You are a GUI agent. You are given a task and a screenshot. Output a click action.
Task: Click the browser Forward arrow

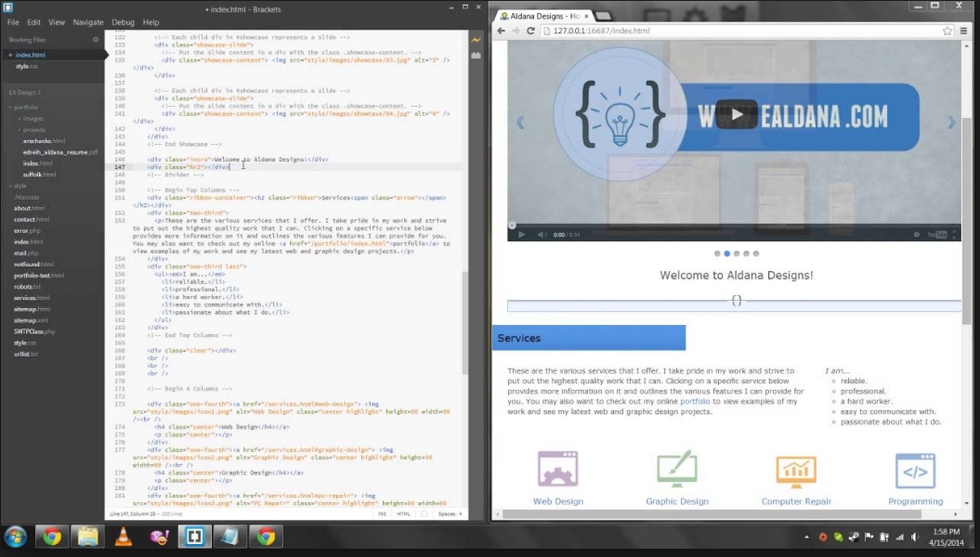[x=516, y=31]
